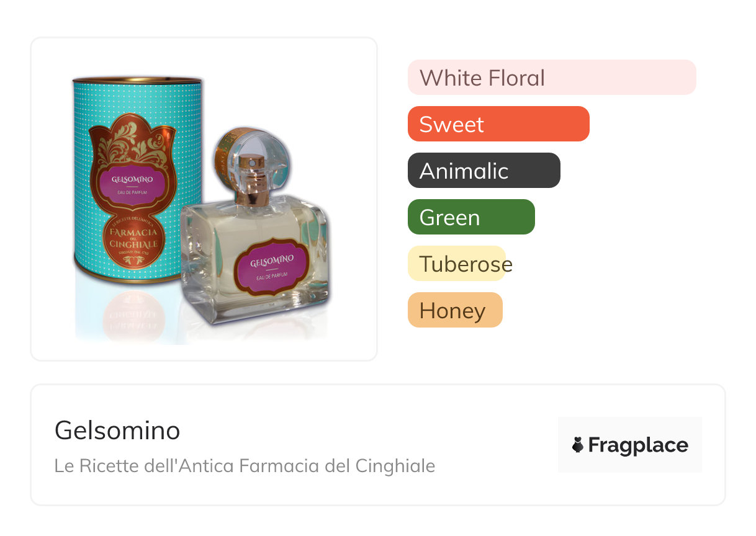756x536 pixels.
Task: Click the Fragplace perfume bottle logo icon
Action: tap(578, 445)
